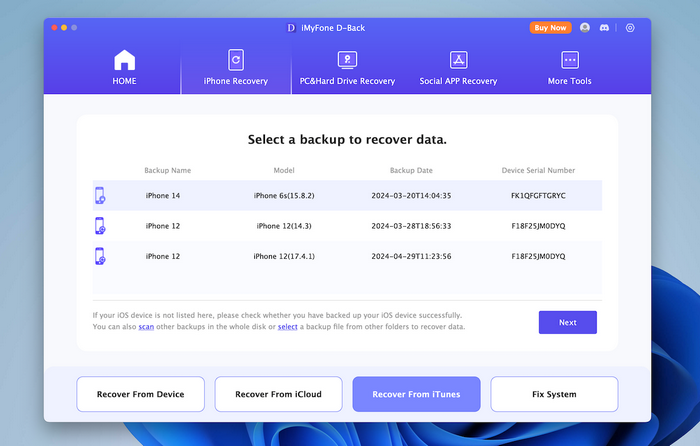This screenshot has height=446, width=700.
Task: Switch to the iPhone Recovery tab label
Action: (236, 81)
